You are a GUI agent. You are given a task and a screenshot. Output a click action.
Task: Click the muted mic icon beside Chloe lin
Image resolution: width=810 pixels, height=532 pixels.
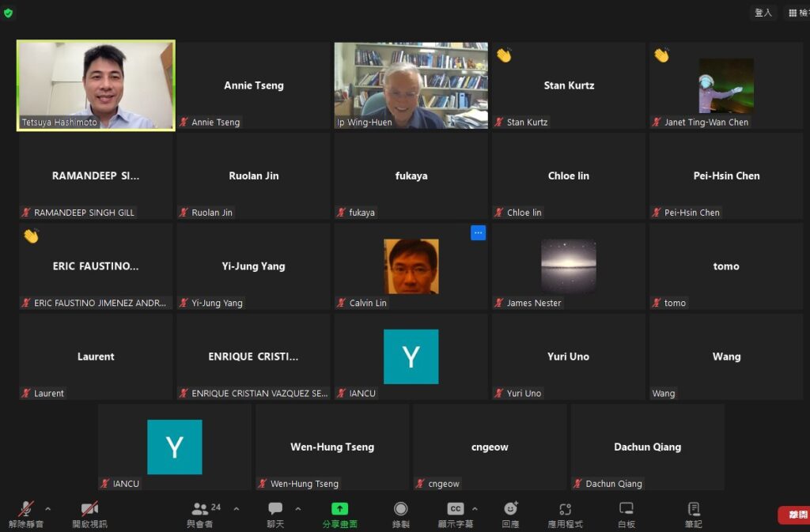tap(498, 213)
